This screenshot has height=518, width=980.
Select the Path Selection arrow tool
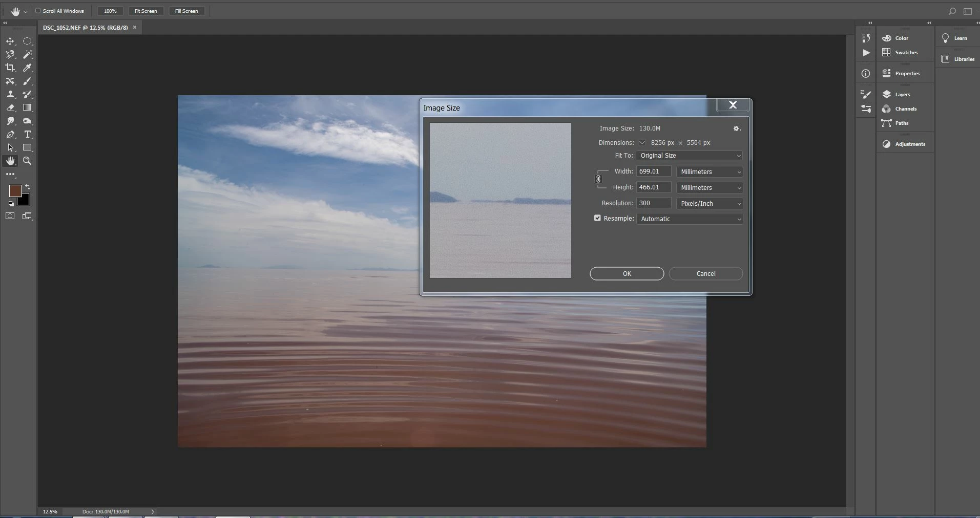10,147
